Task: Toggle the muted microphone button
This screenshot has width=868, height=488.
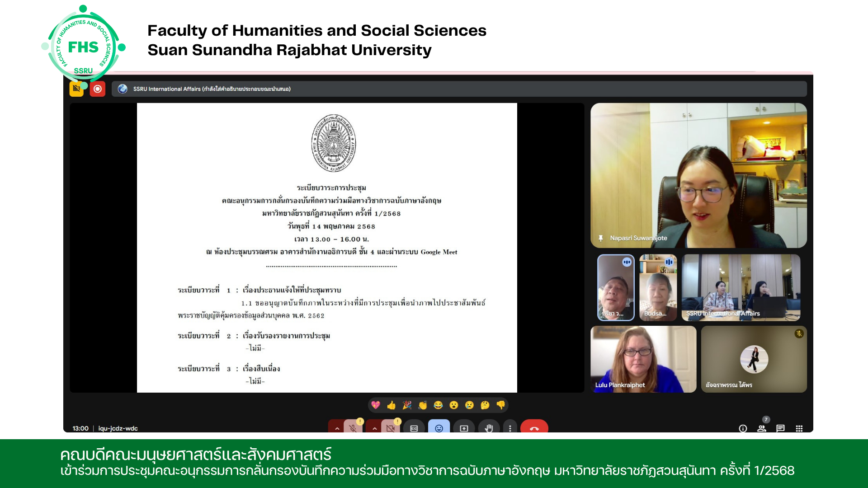Action: pyautogui.click(x=353, y=427)
